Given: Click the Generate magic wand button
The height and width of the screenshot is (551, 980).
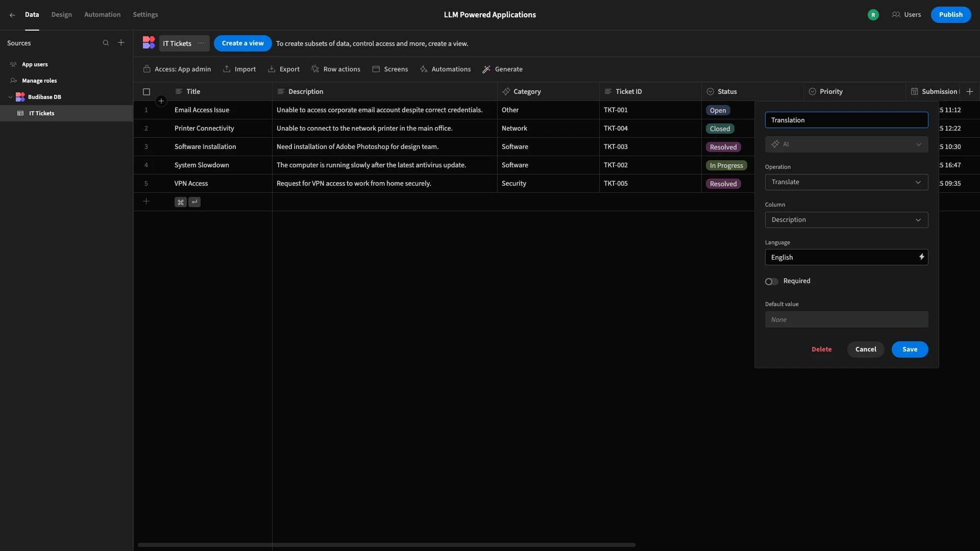Looking at the screenshot, I should coord(502,69).
